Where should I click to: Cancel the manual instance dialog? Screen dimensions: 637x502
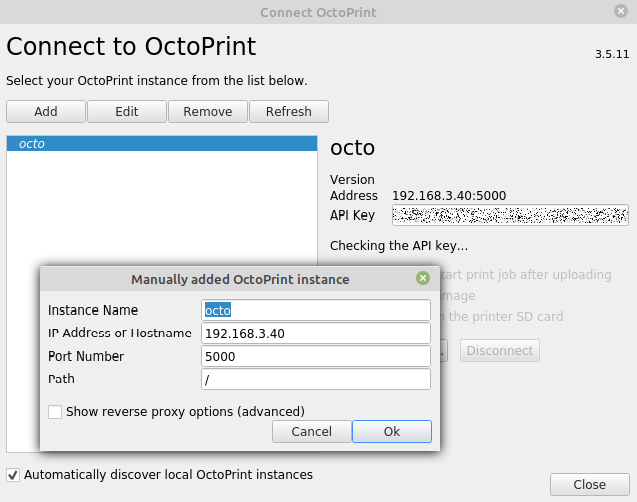[x=312, y=431]
